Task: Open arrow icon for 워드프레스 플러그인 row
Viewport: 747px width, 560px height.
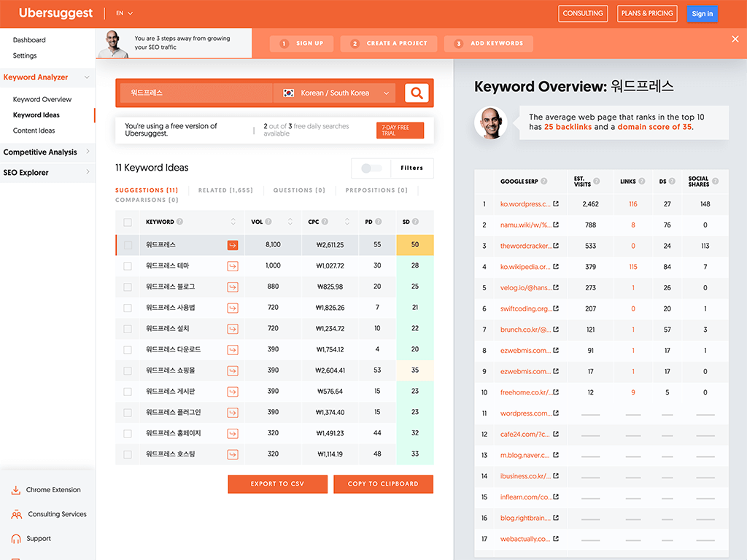Action: pos(233,413)
